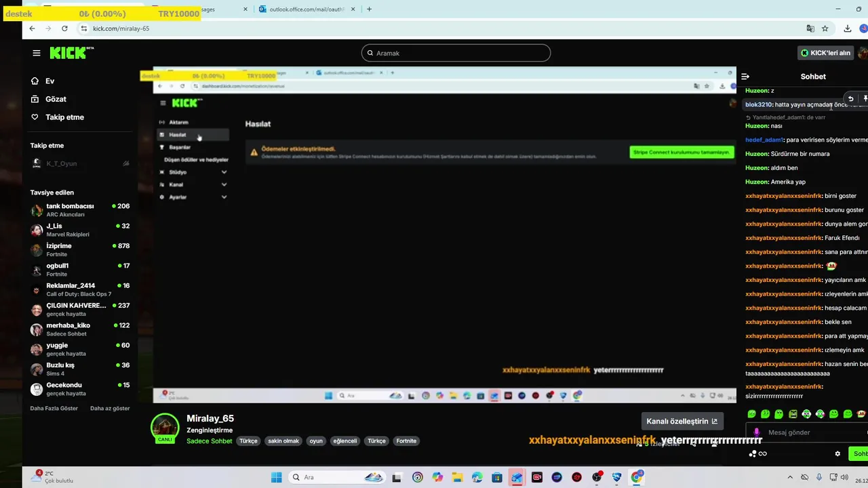The image size is (868, 488).
Task: Open followed channel K_T_Oyun
Action: [80, 163]
